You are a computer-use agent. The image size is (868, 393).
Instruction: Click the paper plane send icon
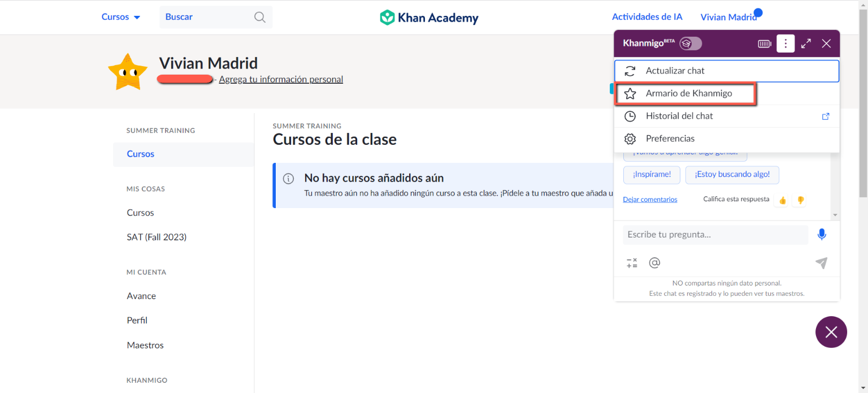[821, 263]
